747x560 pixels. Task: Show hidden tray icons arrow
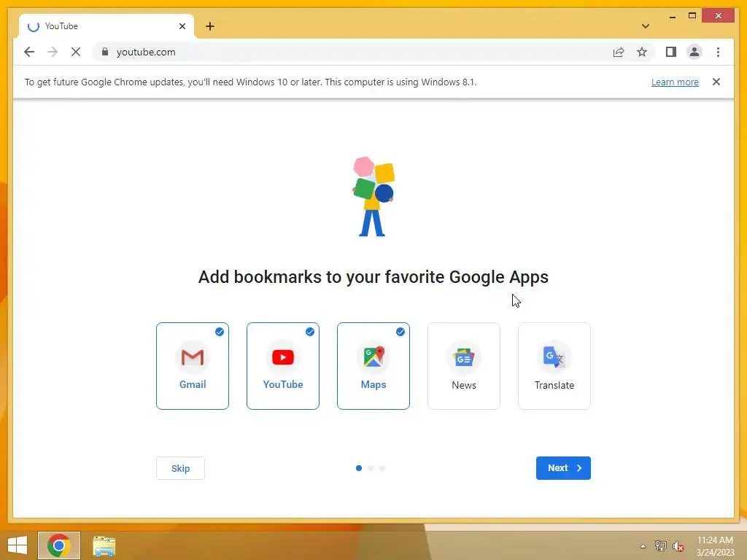(643, 546)
